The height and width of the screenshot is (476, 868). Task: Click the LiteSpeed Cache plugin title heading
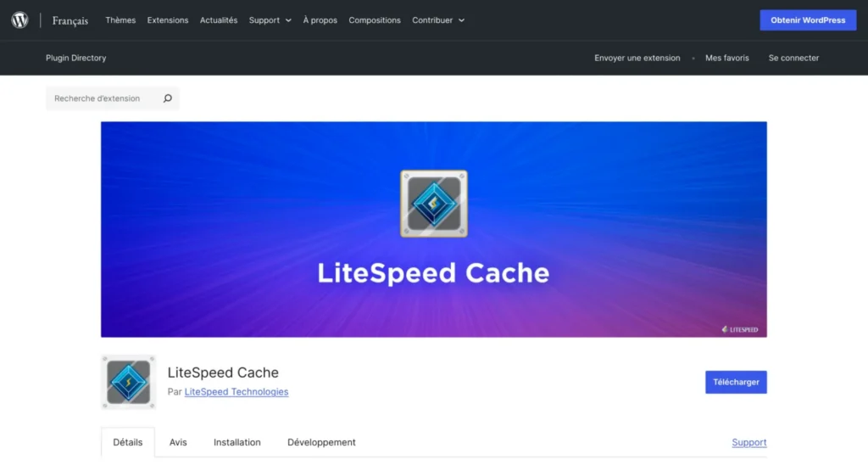click(223, 372)
